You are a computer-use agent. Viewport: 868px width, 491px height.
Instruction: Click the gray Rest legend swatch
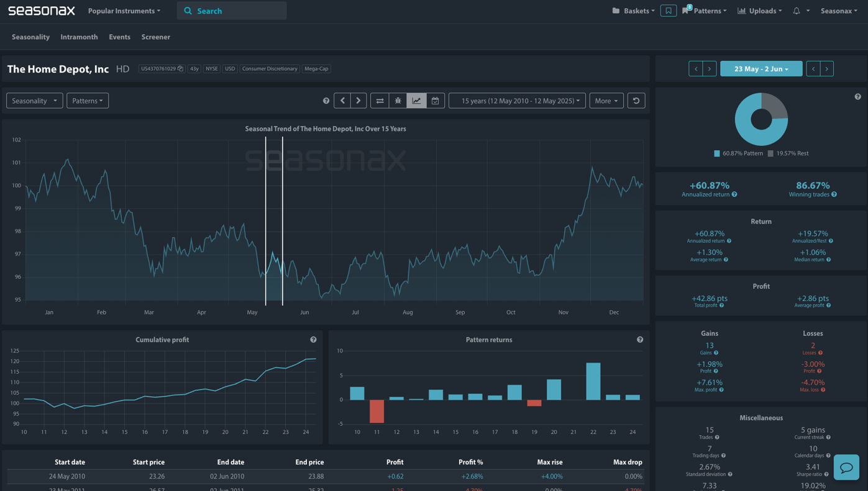coord(770,153)
